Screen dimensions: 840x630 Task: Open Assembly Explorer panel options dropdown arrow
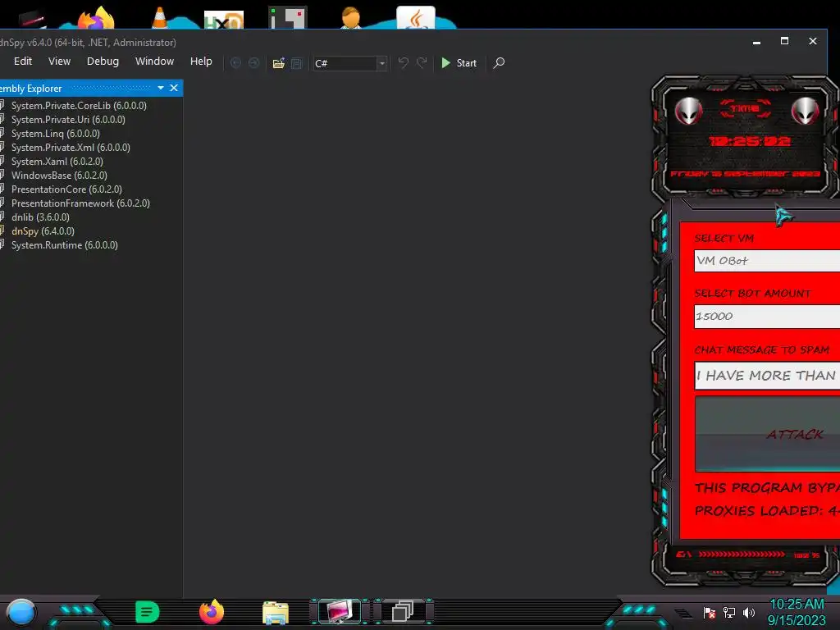161,88
